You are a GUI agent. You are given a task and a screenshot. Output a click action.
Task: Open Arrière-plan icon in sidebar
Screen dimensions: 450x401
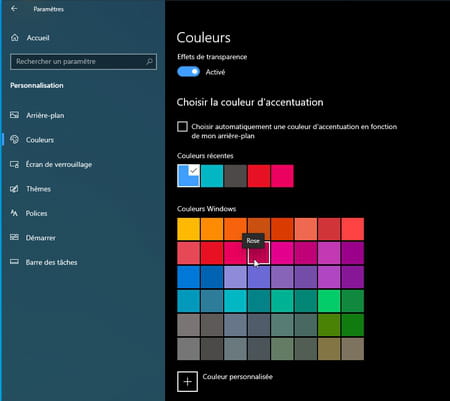point(14,115)
